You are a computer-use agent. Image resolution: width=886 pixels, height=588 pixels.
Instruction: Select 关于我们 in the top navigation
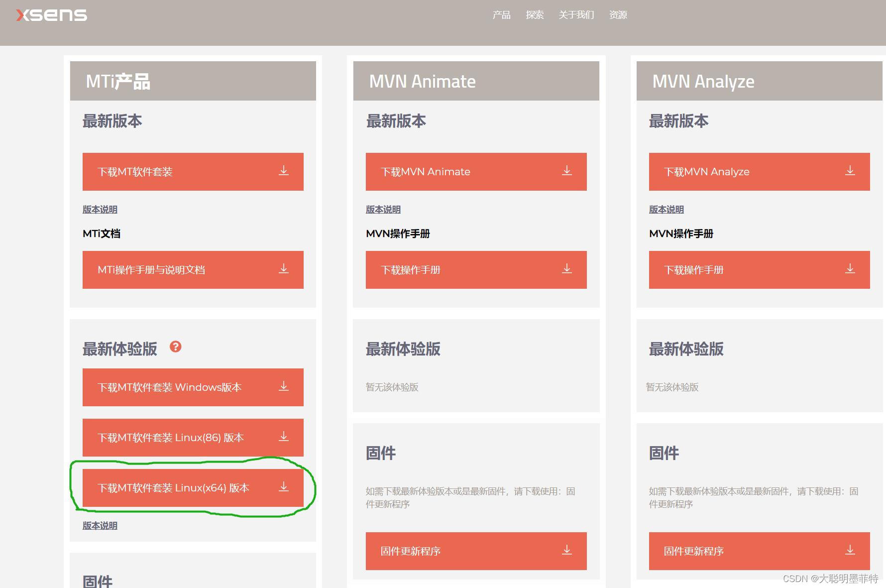point(576,15)
